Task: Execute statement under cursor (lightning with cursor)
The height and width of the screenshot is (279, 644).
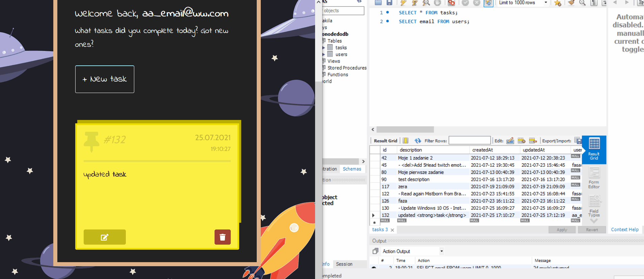Action: tap(415, 3)
